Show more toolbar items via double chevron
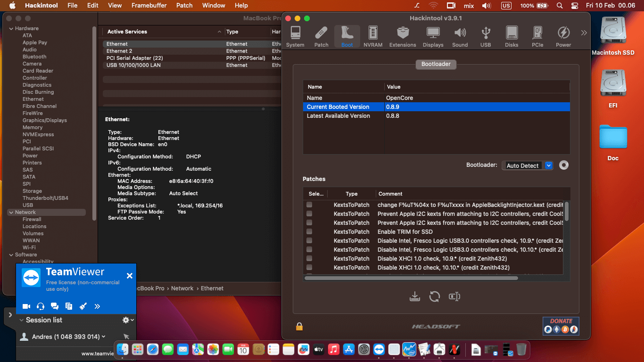The height and width of the screenshot is (362, 644). tap(584, 33)
